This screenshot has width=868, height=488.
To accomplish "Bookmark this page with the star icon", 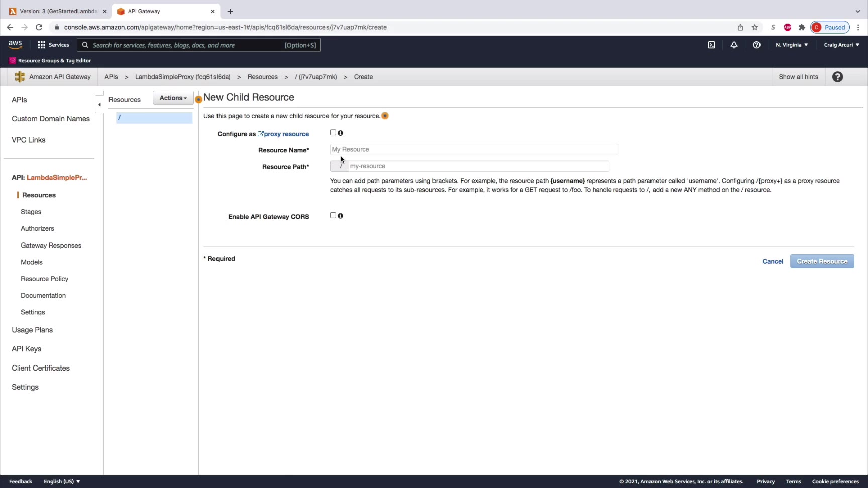I will click(755, 27).
